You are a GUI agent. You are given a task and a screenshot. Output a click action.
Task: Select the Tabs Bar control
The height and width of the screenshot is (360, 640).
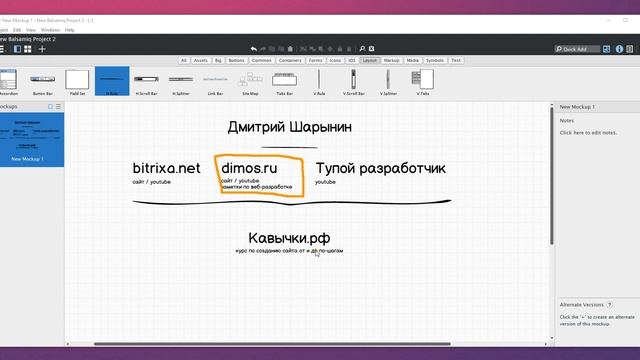coord(284,82)
